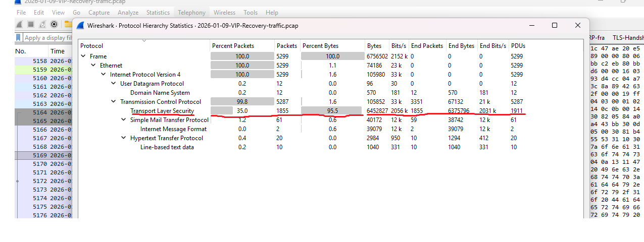Sort by Percent Packets column header
Screen dimensions: 644x242
[242, 46]
